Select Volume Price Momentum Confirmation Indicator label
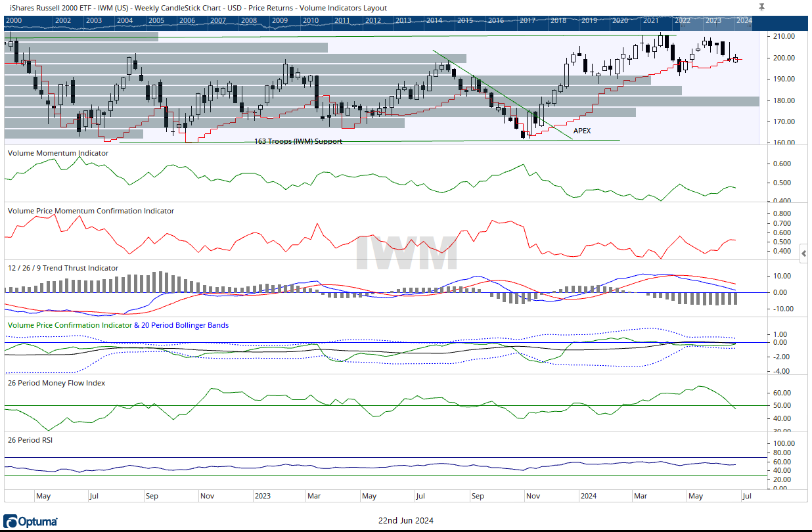 [x=91, y=211]
